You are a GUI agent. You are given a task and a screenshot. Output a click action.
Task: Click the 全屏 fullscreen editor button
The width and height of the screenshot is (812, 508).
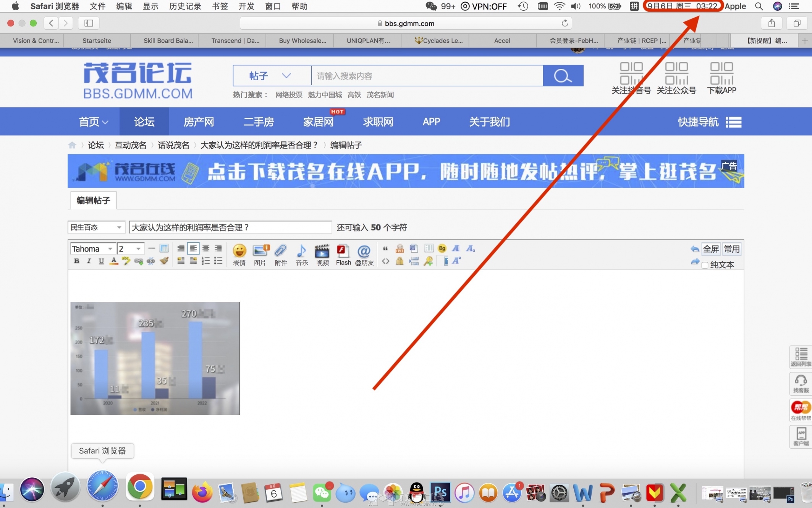[x=710, y=249]
